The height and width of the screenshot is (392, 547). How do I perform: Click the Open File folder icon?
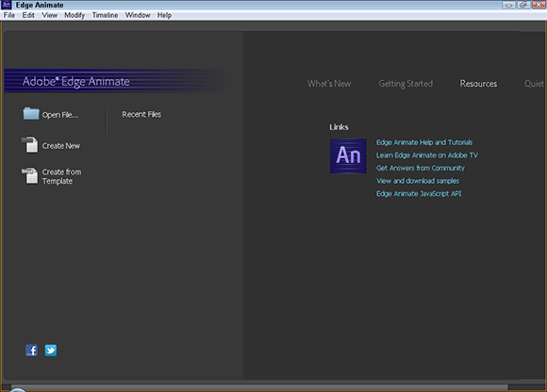pos(31,114)
